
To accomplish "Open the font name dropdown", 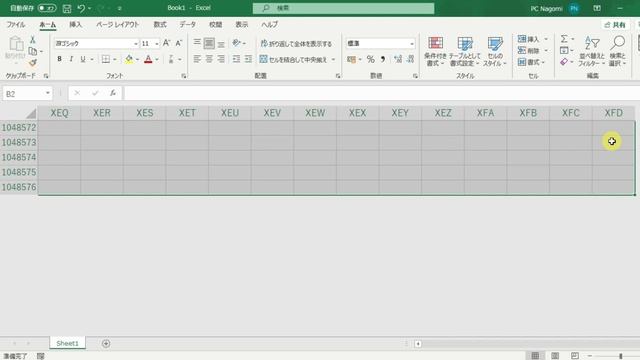I will point(136,44).
